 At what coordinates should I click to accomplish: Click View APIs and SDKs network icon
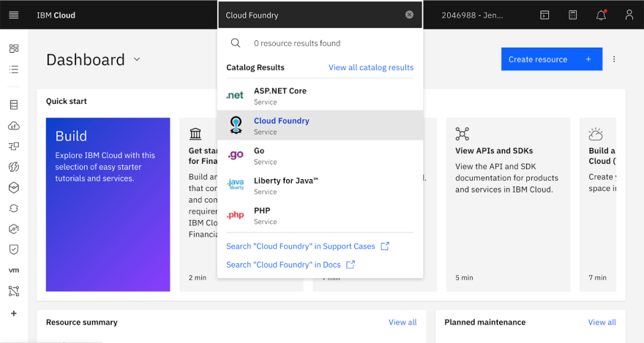[462, 134]
